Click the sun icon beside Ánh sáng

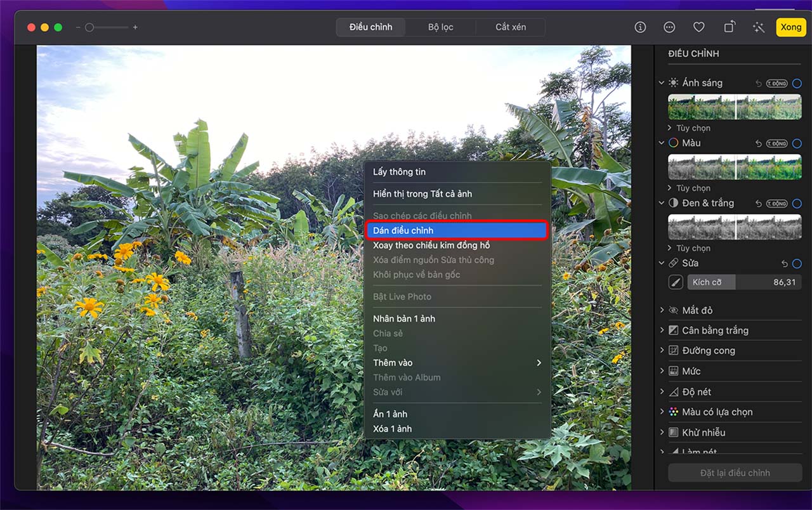[x=673, y=83]
